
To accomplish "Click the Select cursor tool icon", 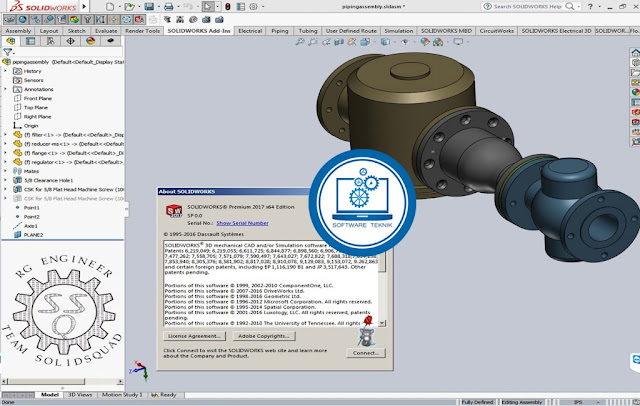I will [207, 7].
